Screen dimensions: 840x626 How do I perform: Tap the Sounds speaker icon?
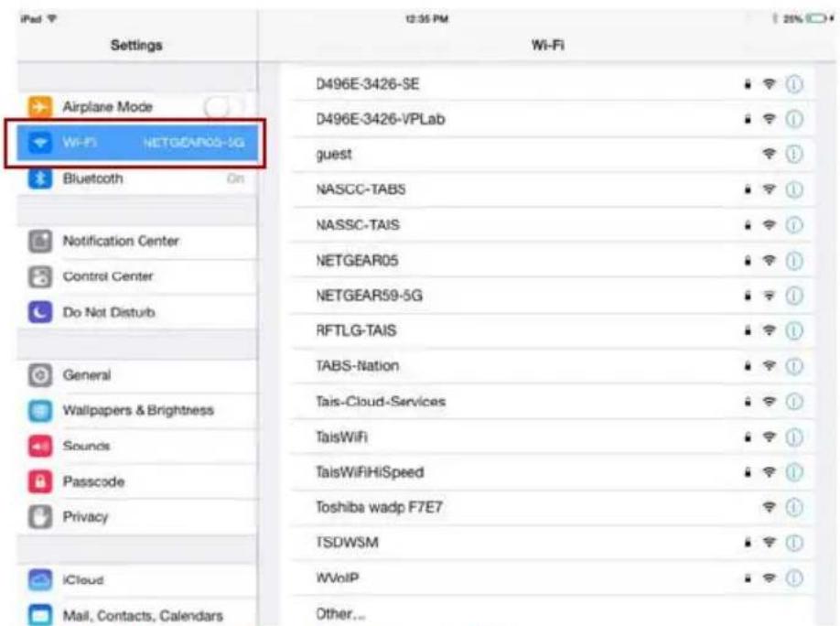coord(40,446)
